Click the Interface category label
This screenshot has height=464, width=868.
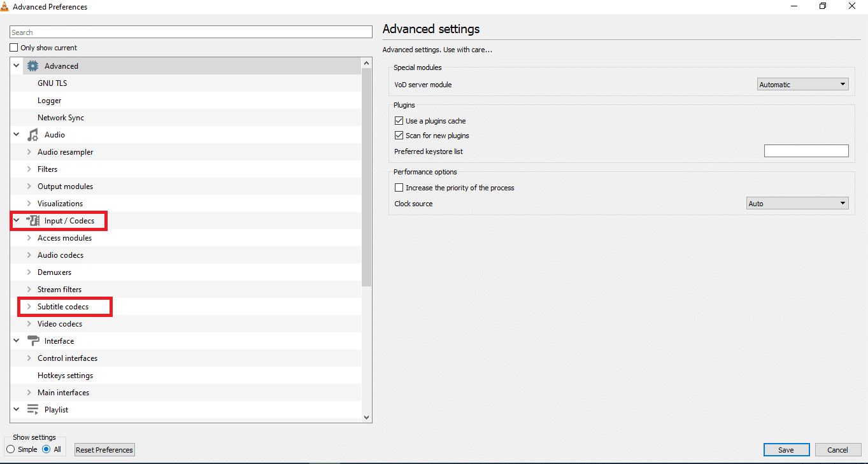point(59,341)
